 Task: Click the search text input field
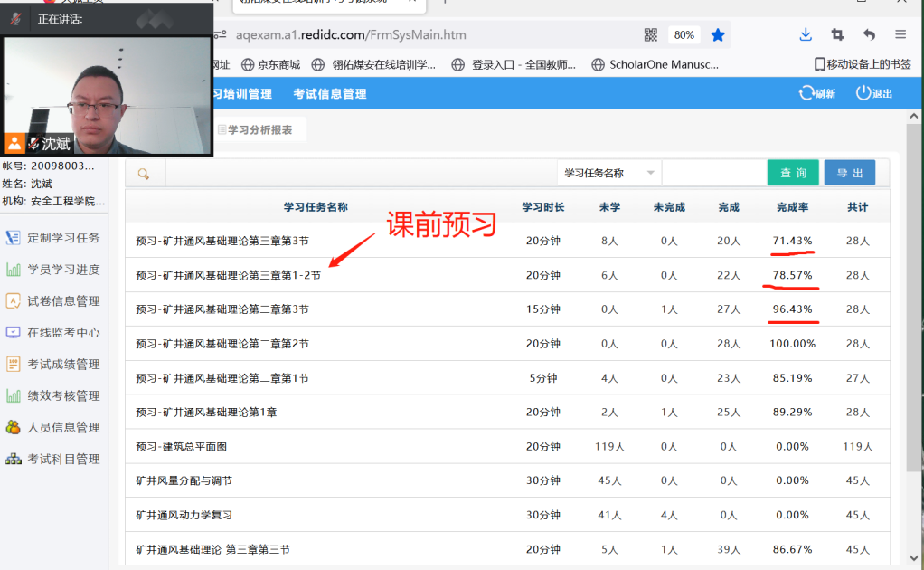click(x=713, y=173)
